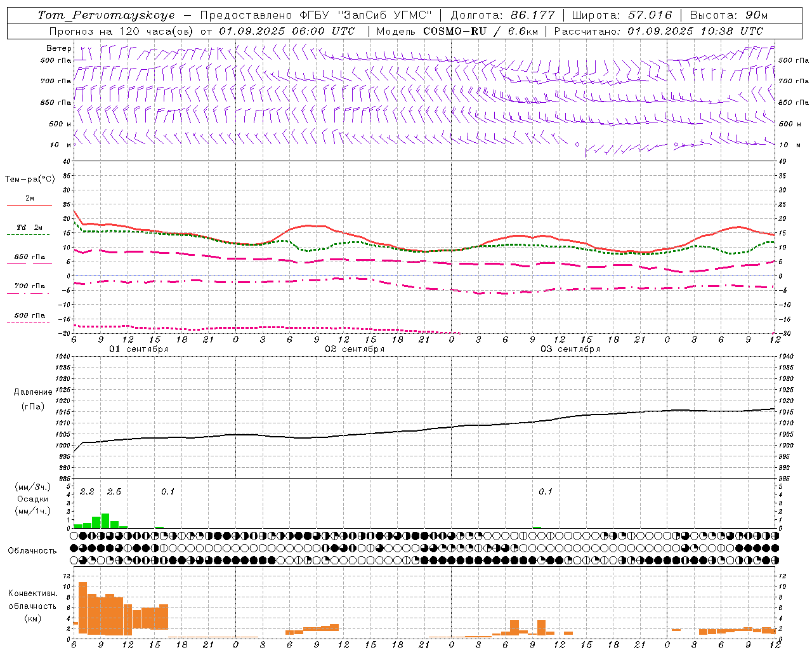Viewport: 812px width, 650px height.
Task: Click the (гПа) unit label under Давление
Action: (x=32, y=407)
